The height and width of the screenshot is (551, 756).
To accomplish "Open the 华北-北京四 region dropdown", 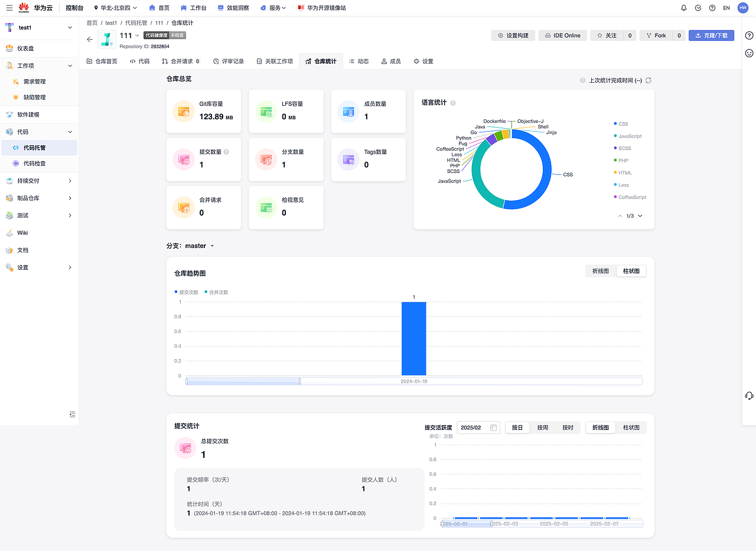I will coord(116,8).
